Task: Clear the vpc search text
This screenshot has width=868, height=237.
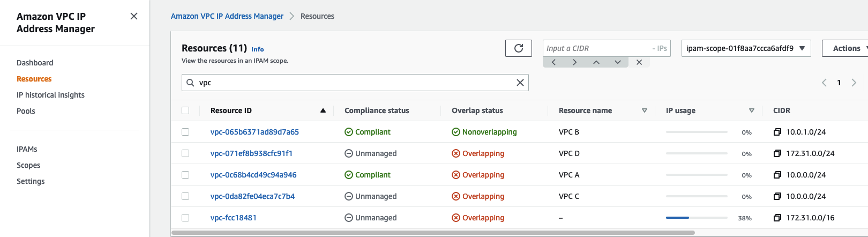Action: 520,83
